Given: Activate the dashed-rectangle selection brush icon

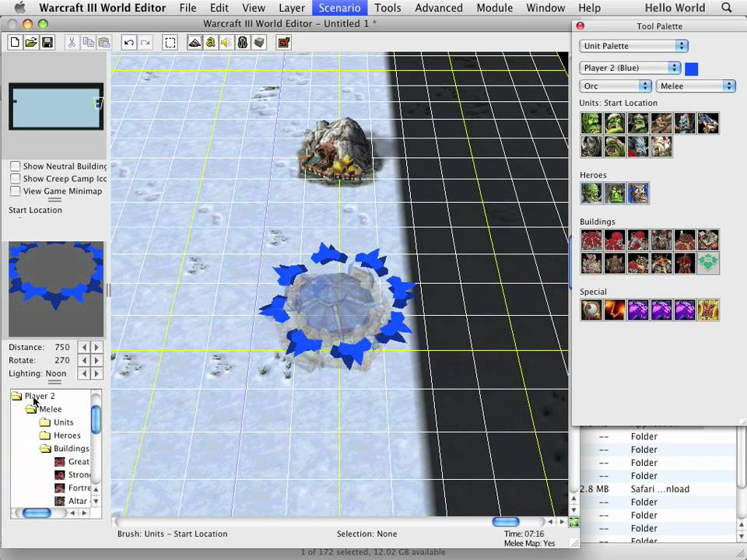Looking at the screenshot, I should (170, 43).
